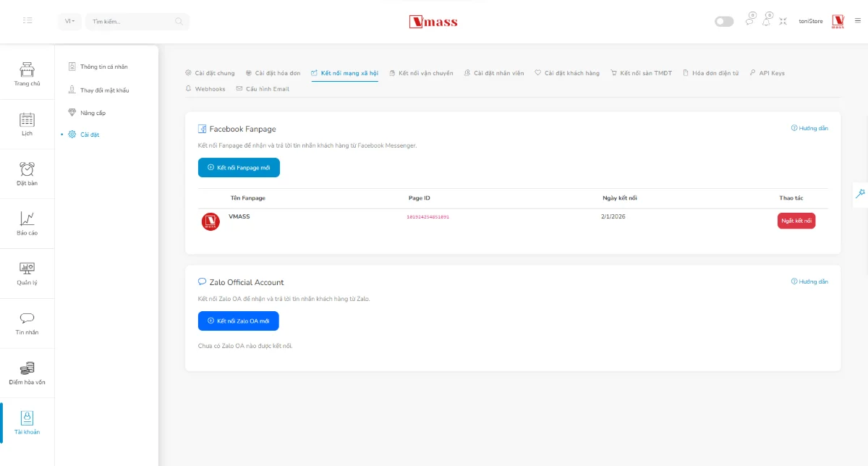Open the Lịch calendar section
Viewport: 868px width, 466px height.
[27, 123]
